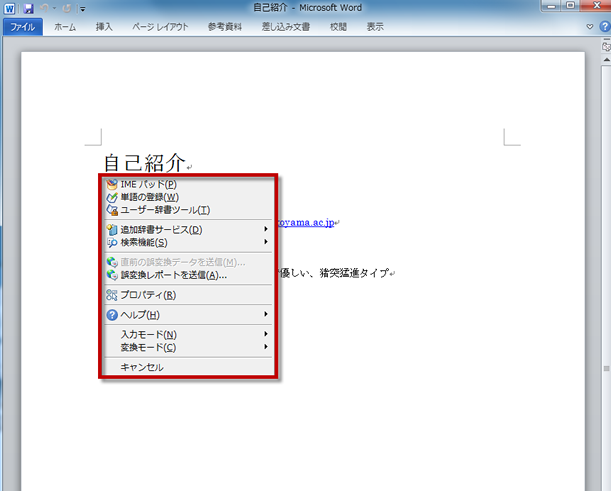Screen dimensions: 611x491
Task: Click the misconversion report globe icon
Action: 112,275
